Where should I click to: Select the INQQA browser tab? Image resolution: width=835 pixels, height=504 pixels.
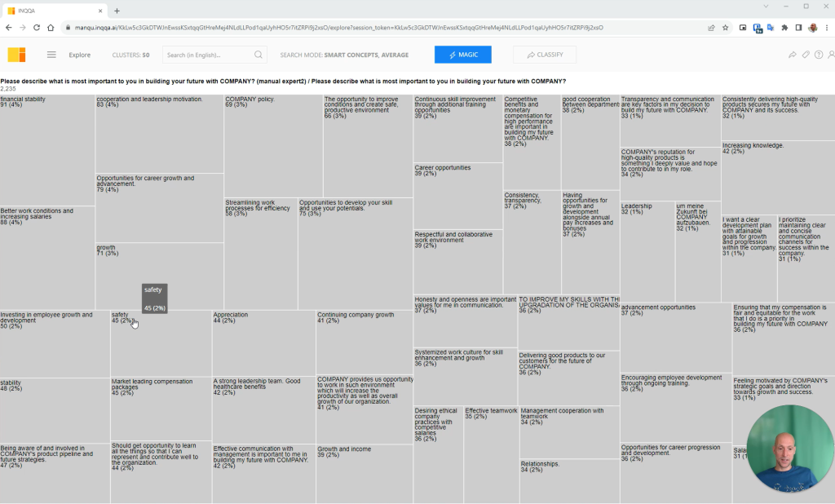click(x=54, y=11)
